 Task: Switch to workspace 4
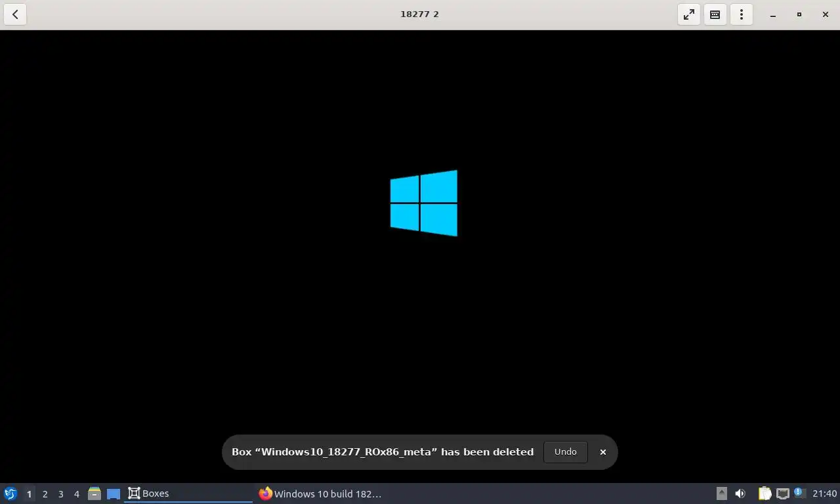click(77, 493)
